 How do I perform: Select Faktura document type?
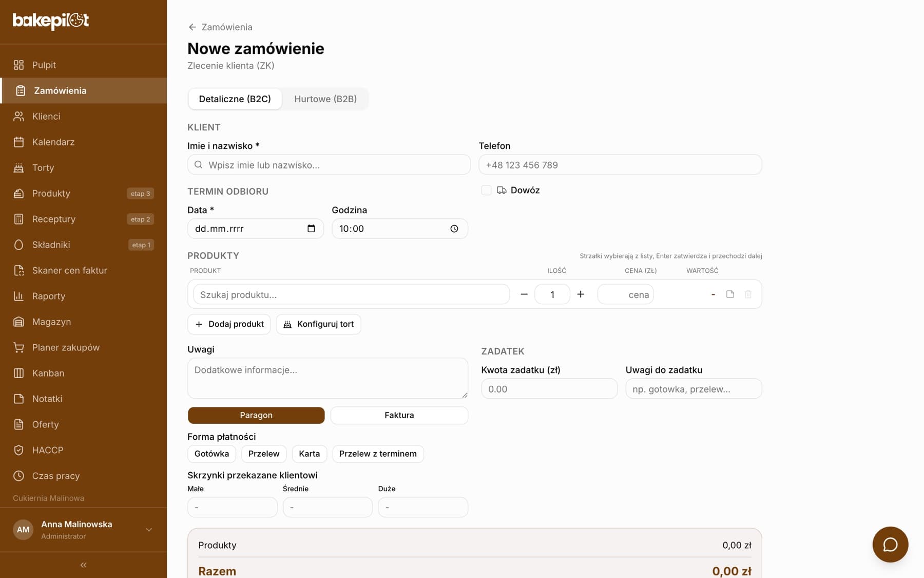pyautogui.click(x=399, y=415)
